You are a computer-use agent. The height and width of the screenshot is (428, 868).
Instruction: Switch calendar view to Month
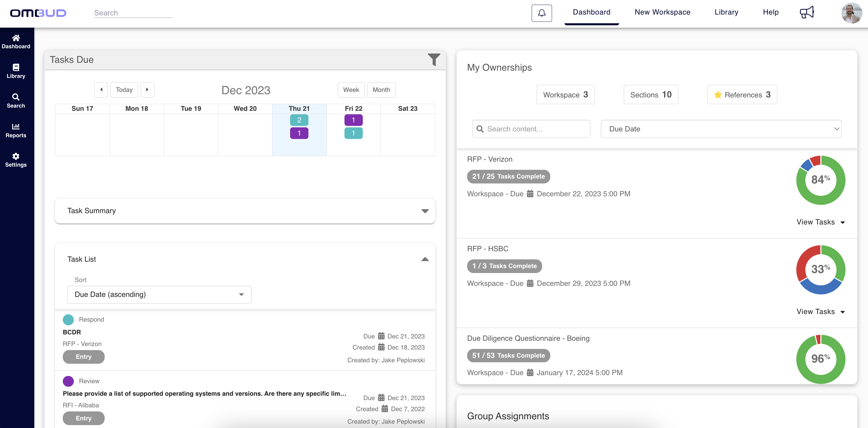(381, 90)
